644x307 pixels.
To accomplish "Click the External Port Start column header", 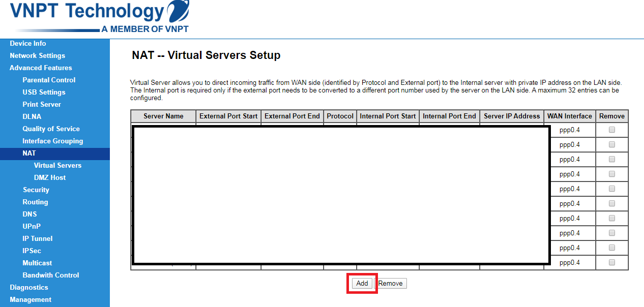I will click(x=228, y=116).
